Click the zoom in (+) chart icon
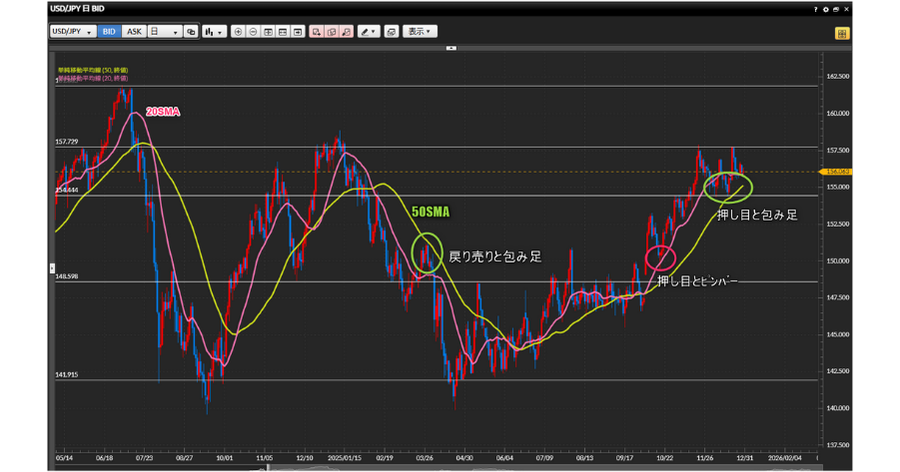 pos(238,32)
